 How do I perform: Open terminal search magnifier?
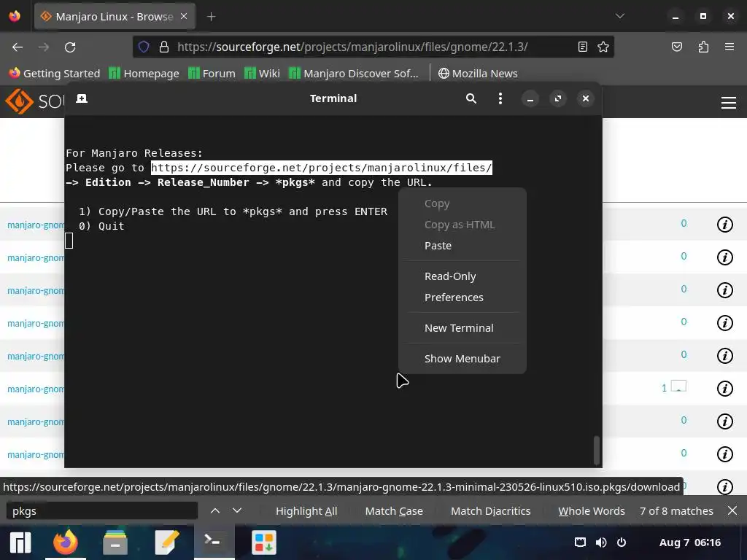click(471, 98)
